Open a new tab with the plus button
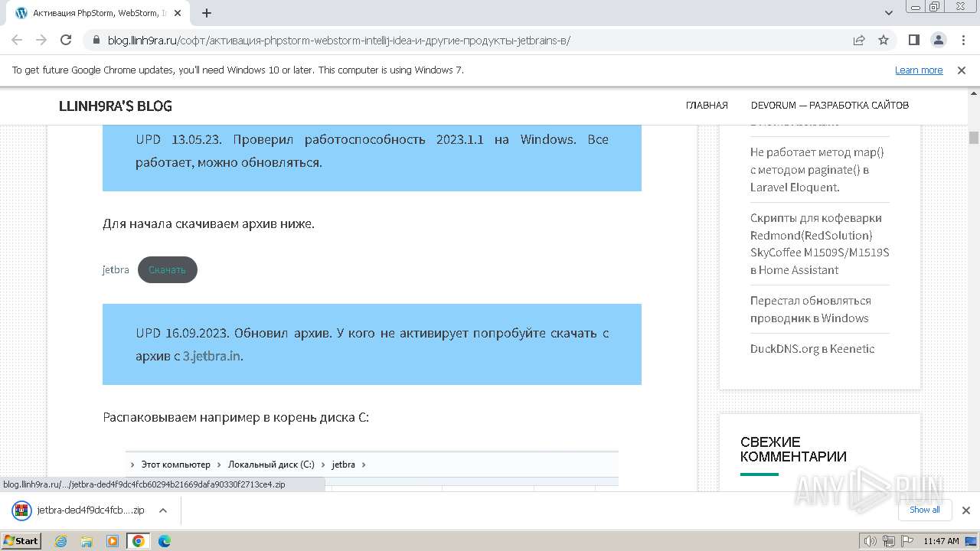The height and width of the screenshot is (551, 980). click(207, 13)
